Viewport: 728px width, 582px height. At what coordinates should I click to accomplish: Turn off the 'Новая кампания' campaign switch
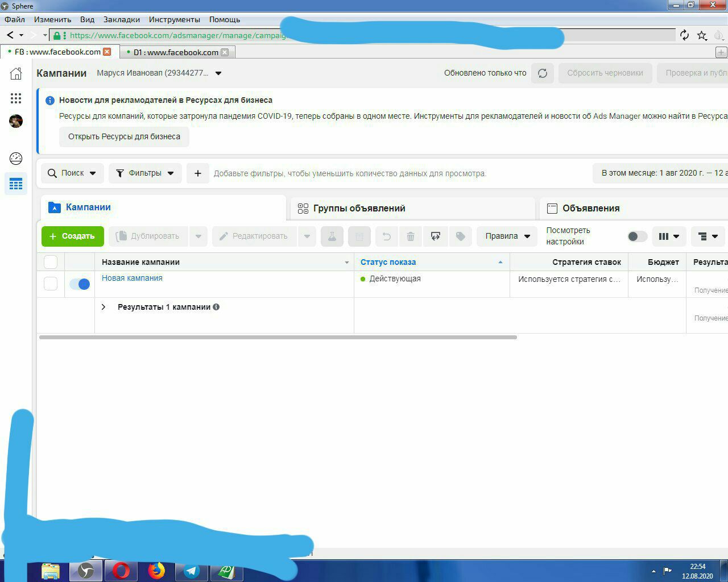[80, 284]
